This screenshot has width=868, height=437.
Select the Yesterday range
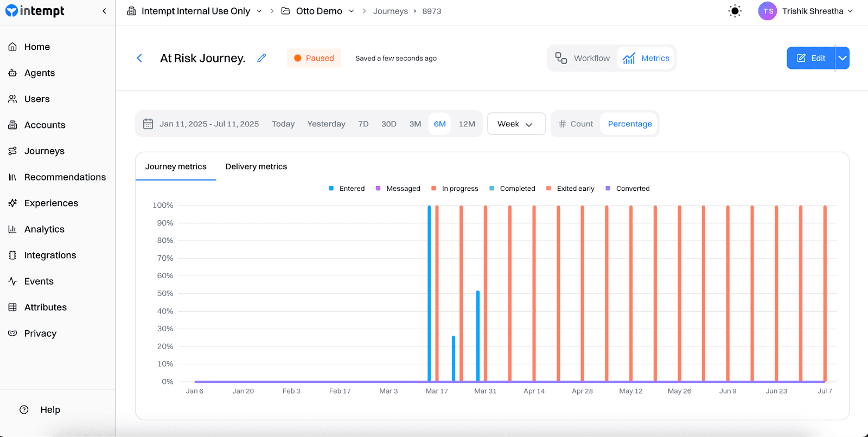[326, 124]
